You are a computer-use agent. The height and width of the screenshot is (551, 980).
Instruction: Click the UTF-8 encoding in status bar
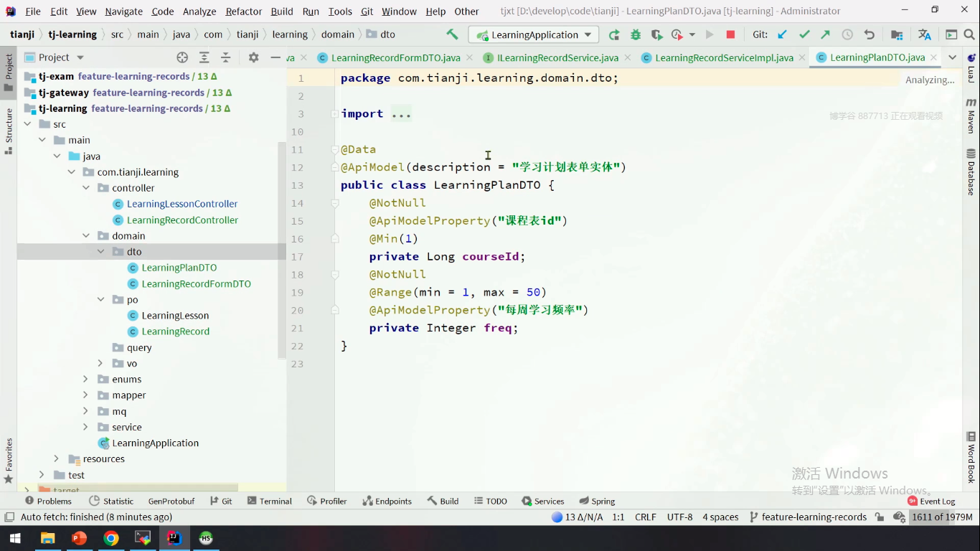pyautogui.click(x=679, y=517)
